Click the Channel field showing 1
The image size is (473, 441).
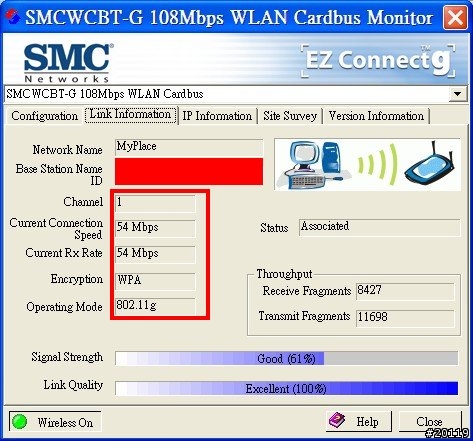[155, 203]
